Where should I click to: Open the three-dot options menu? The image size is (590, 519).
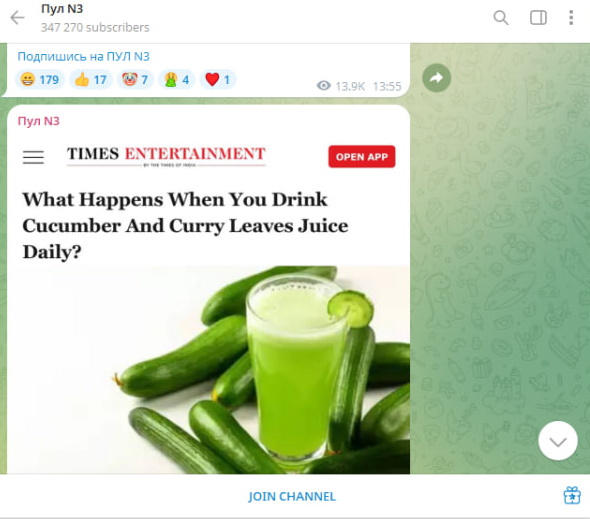click(571, 18)
